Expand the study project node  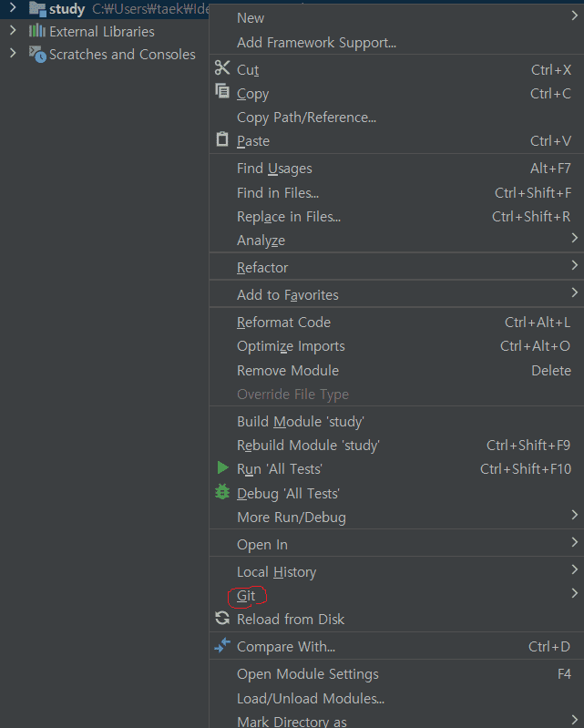(x=12, y=8)
